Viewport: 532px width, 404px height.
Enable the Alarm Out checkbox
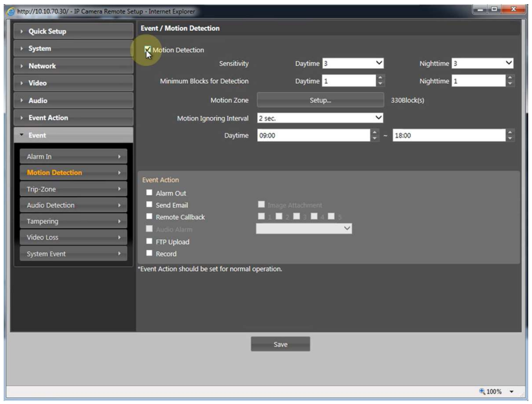tap(149, 193)
